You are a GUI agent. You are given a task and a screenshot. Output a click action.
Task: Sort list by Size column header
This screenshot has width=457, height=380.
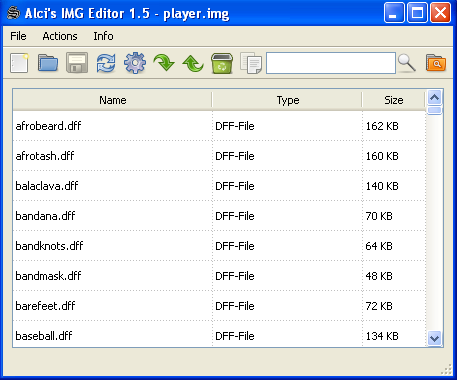pyautogui.click(x=394, y=100)
